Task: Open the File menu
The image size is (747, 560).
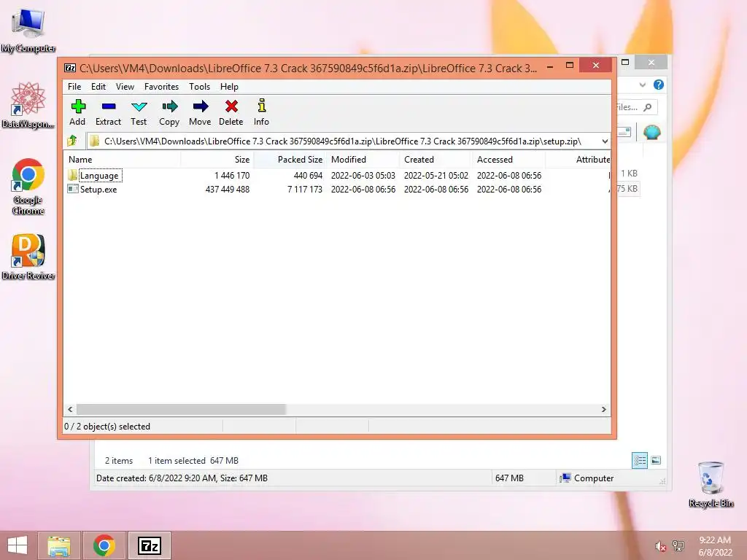Action: click(74, 87)
